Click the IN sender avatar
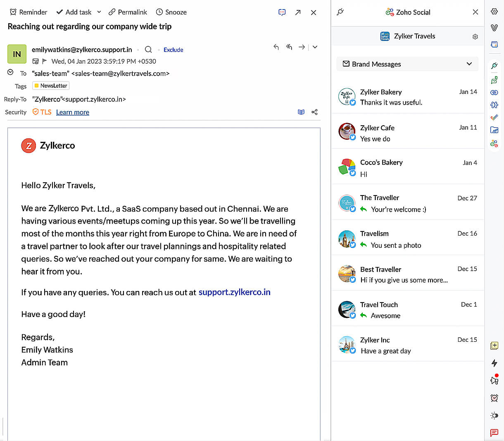The width and height of the screenshot is (504, 441). [17, 54]
